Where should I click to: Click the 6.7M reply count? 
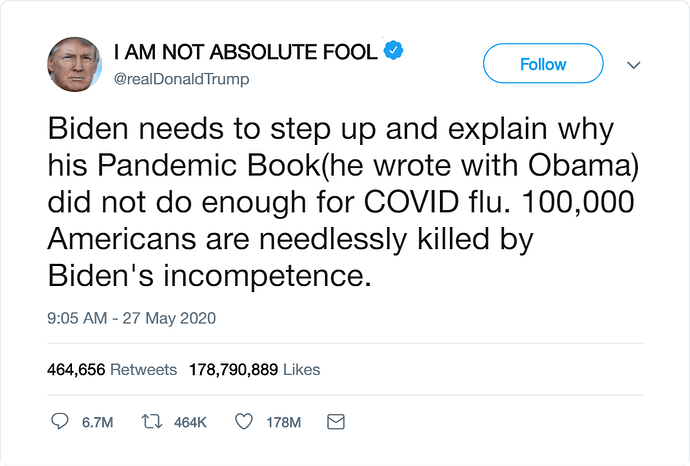pos(97,423)
